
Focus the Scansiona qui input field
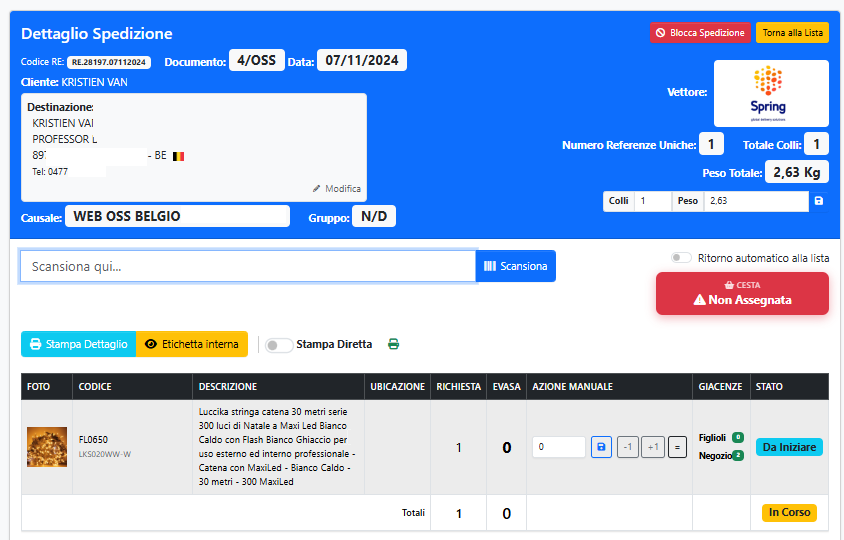tap(247, 266)
